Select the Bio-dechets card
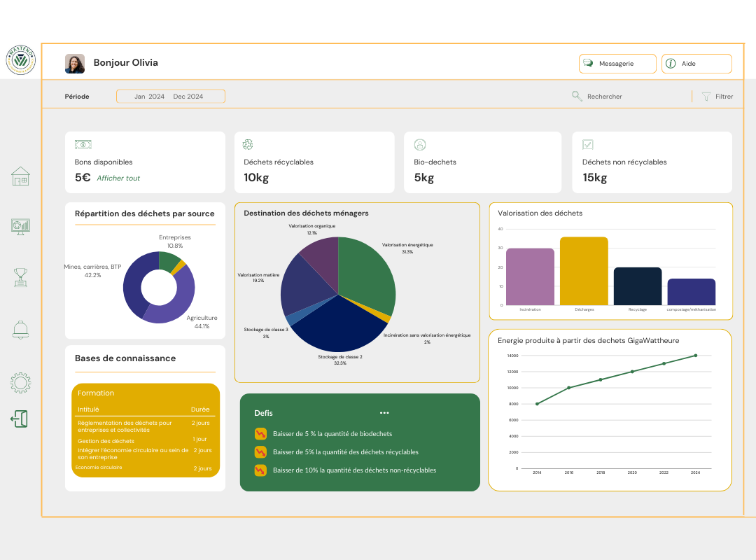 (482, 162)
